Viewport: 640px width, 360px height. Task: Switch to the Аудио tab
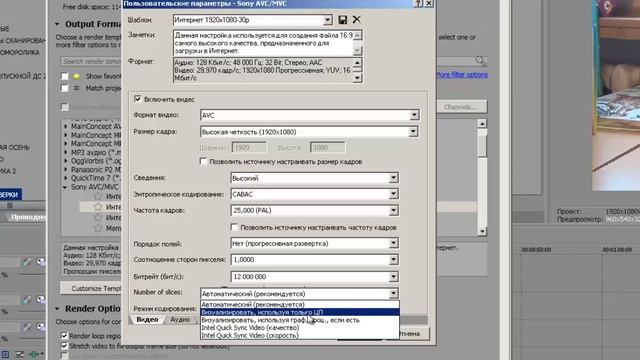(180, 320)
